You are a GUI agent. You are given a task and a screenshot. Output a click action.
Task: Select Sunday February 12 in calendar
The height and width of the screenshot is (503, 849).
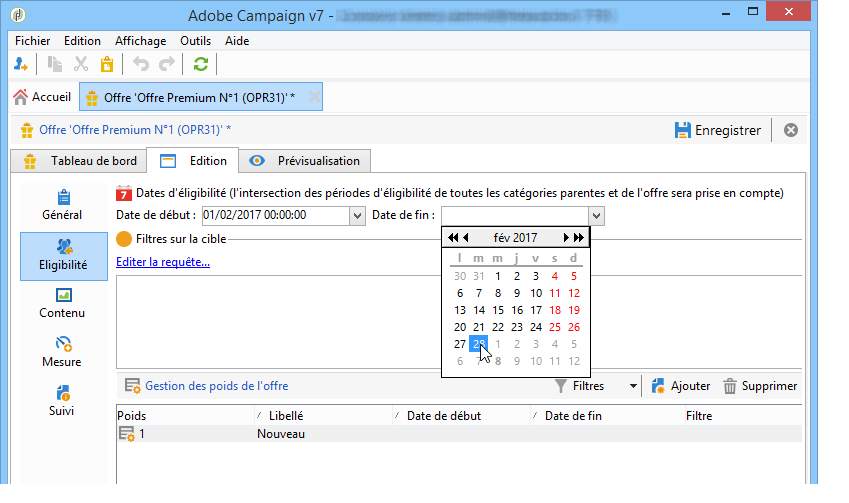(574, 293)
